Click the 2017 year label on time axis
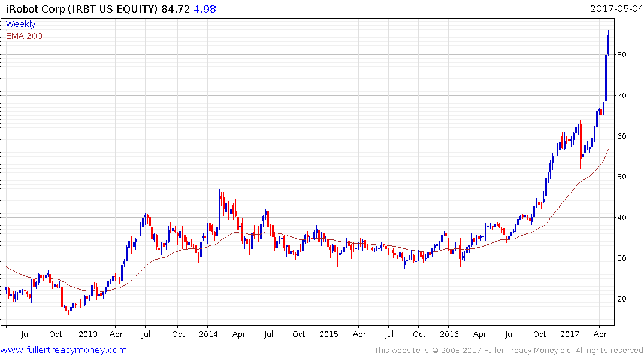Viewport: 644px width, 359px height. click(x=570, y=334)
